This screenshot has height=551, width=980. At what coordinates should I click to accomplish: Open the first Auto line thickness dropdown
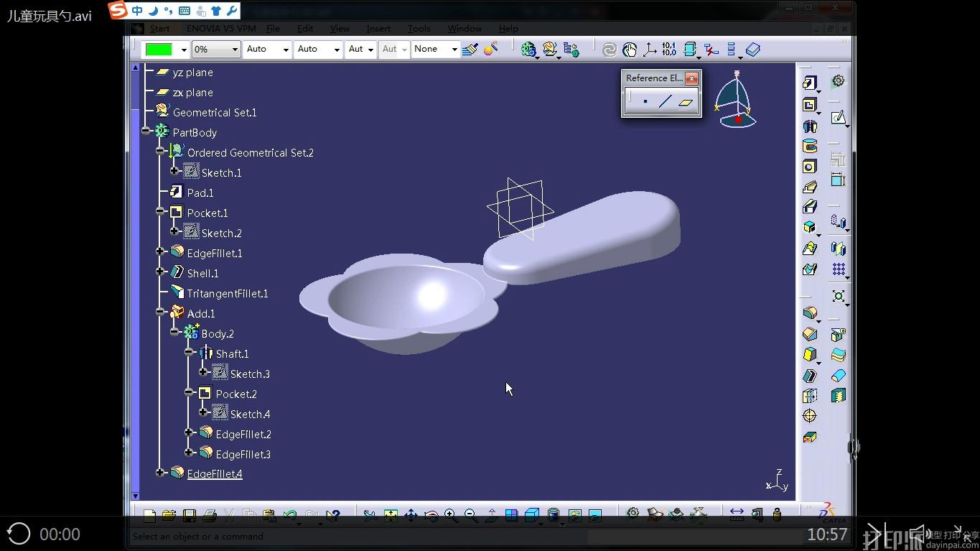pos(285,50)
